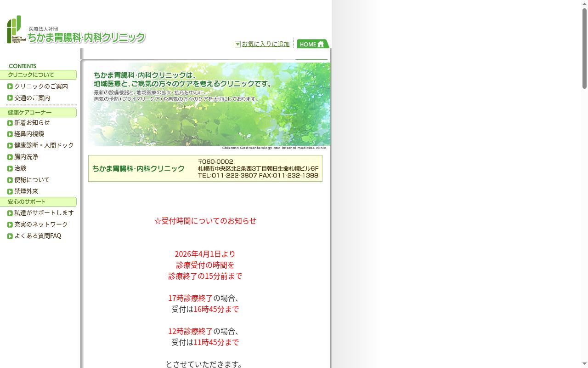Screen dimensions: 588x368
Task: Click the bullet icon beside 腸内洗浄
Action: (x=10, y=157)
